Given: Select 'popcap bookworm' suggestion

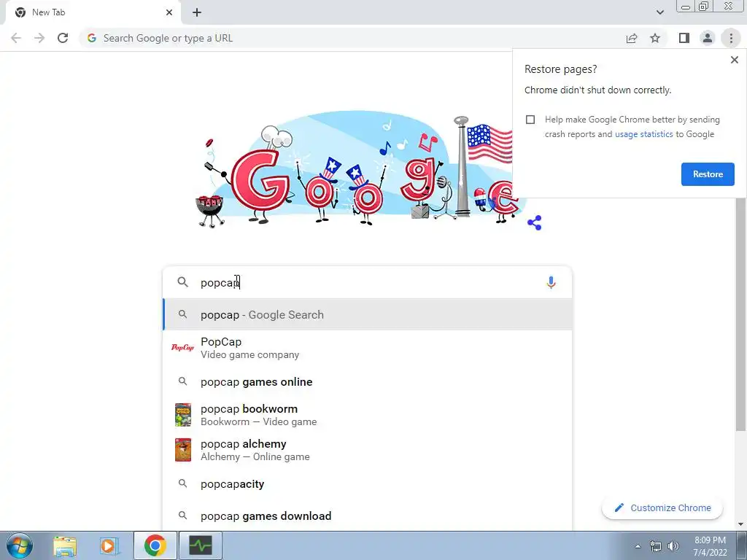Looking at the screenshot, I should tap(367, 415).
